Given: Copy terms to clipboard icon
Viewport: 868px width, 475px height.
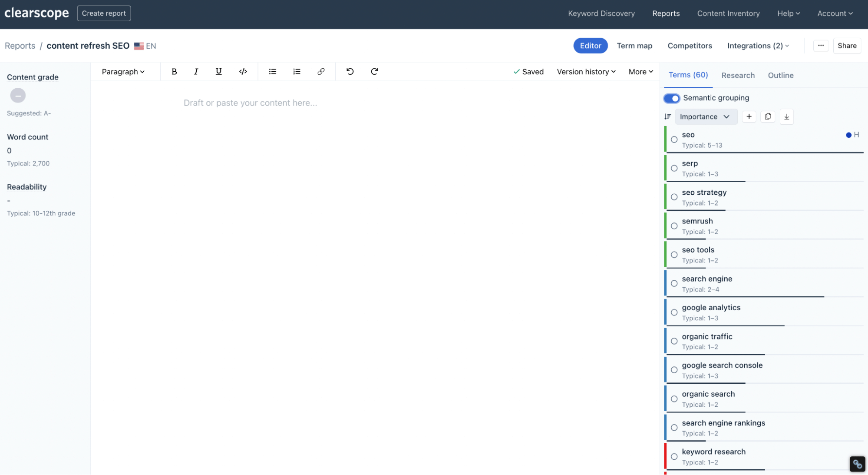Looking at the screenshot, I should click(768, 116).
